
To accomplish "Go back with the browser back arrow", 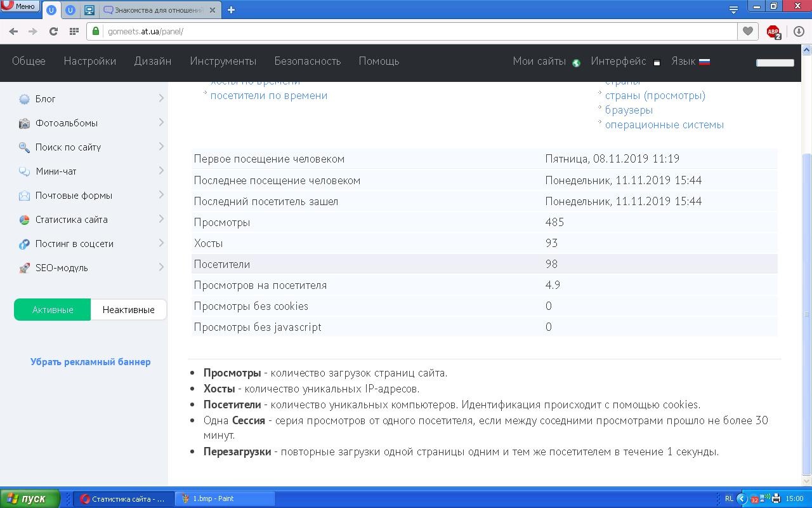I will click(13, 31).
